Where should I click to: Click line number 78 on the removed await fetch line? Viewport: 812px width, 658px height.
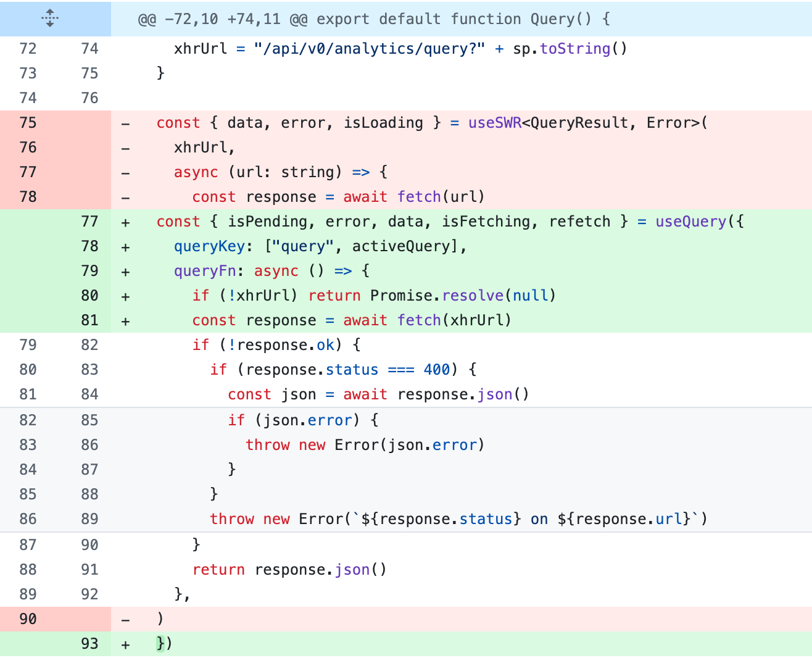tap(28, 196)
